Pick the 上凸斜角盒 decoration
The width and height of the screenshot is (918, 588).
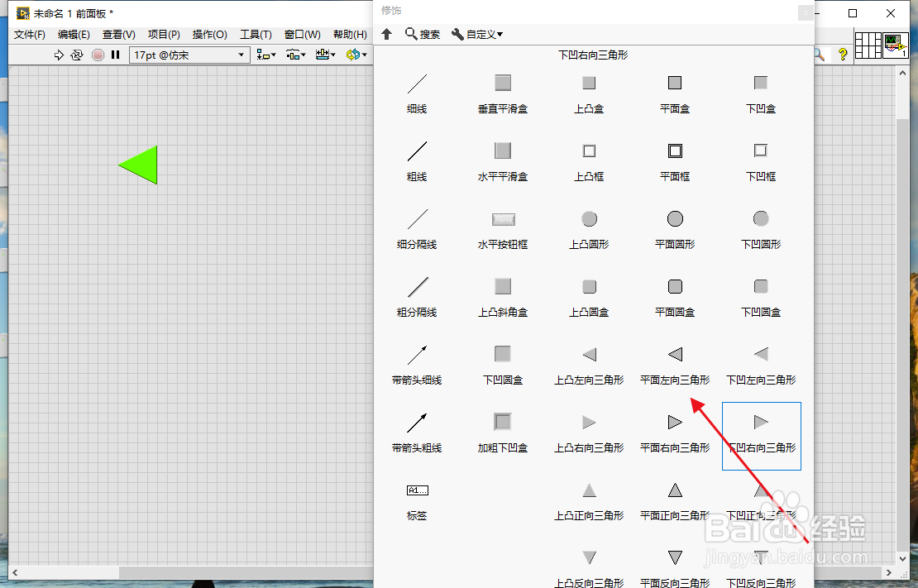pyautogui.click(x=503, y=296)
